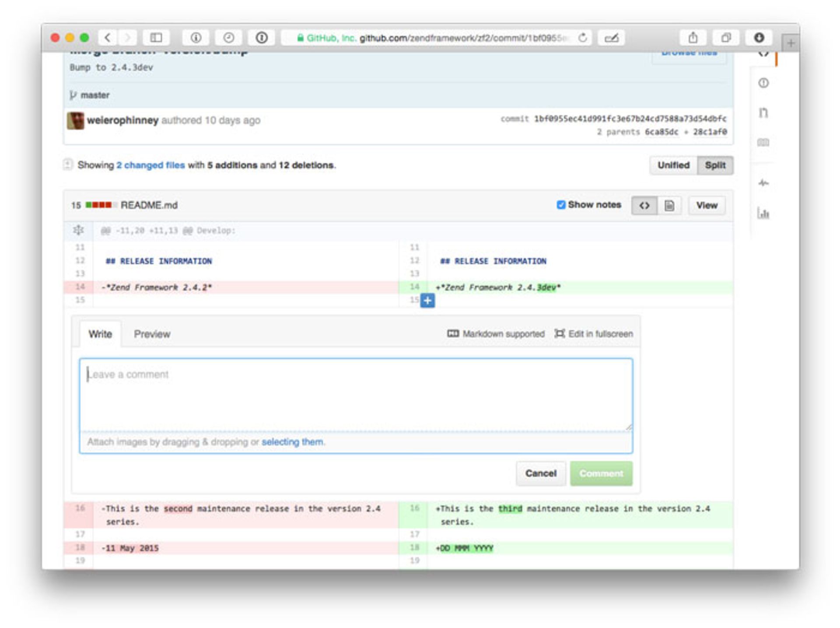Click the annotate pencil toolbar button
Viewport: 840px width, 628px height.
612,38
